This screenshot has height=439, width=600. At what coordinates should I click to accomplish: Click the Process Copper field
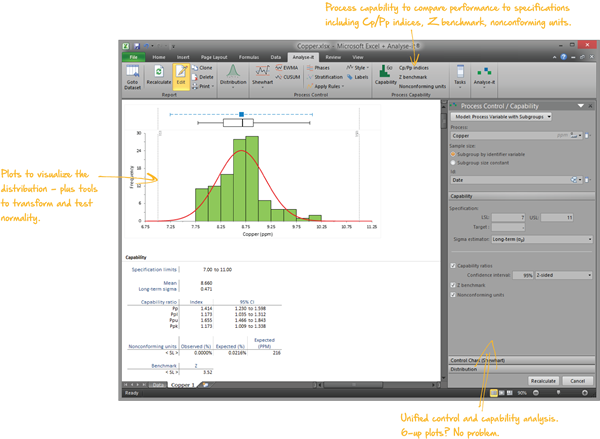pyautogui.click(x=517, y=136)
